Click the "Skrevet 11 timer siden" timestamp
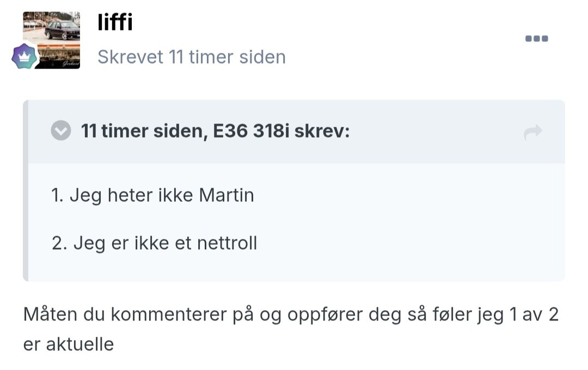This screenshot has width=588, height=370. (191, 57)
